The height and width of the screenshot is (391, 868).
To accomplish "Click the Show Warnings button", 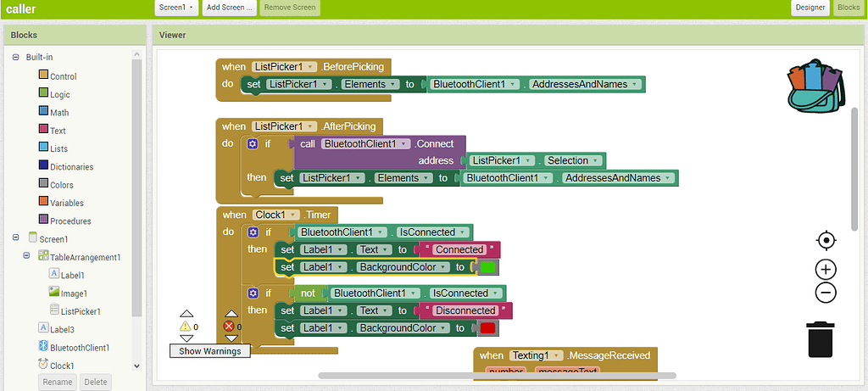I will 209,351.
